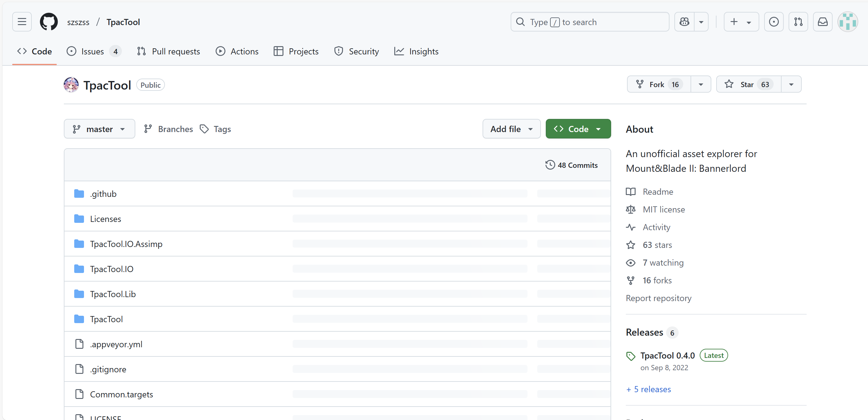Open the issues icon in the header
Screen dimensions: 868x420
coord(774,22)
